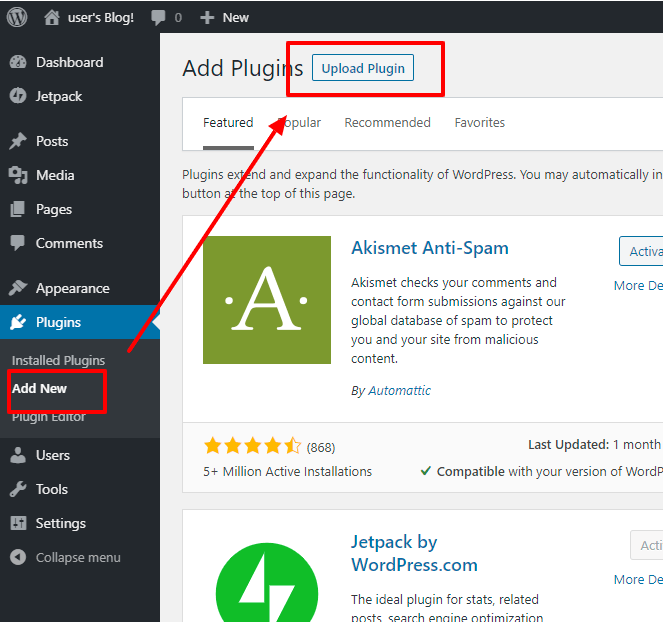Click the Tools wrench icon

(18, 489)
